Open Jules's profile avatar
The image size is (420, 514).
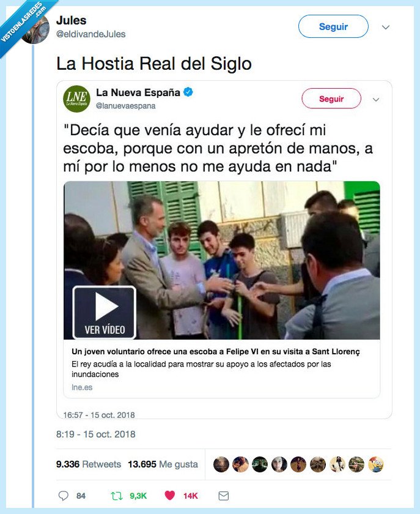click(35, 29)
